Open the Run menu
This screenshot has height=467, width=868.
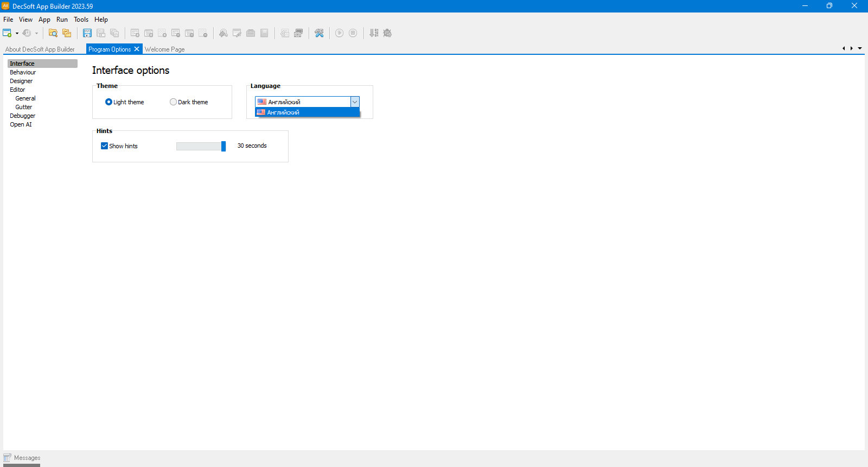coord(62,20)
